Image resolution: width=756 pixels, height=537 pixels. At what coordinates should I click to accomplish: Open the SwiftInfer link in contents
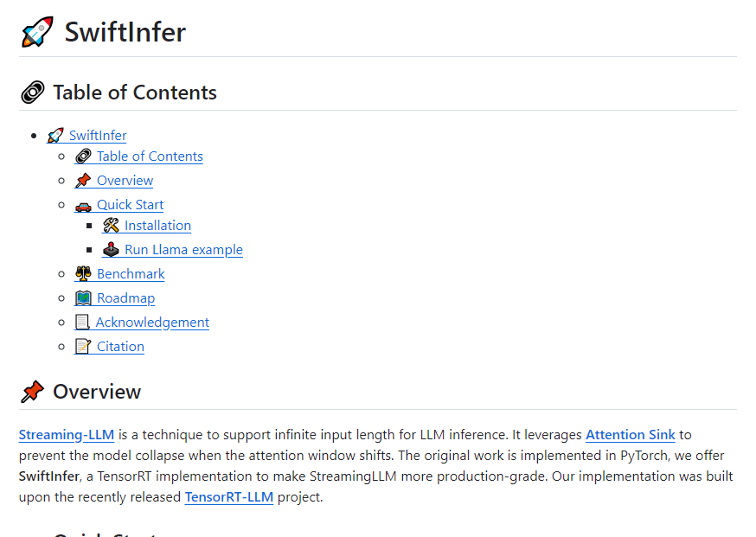point(98,136)
